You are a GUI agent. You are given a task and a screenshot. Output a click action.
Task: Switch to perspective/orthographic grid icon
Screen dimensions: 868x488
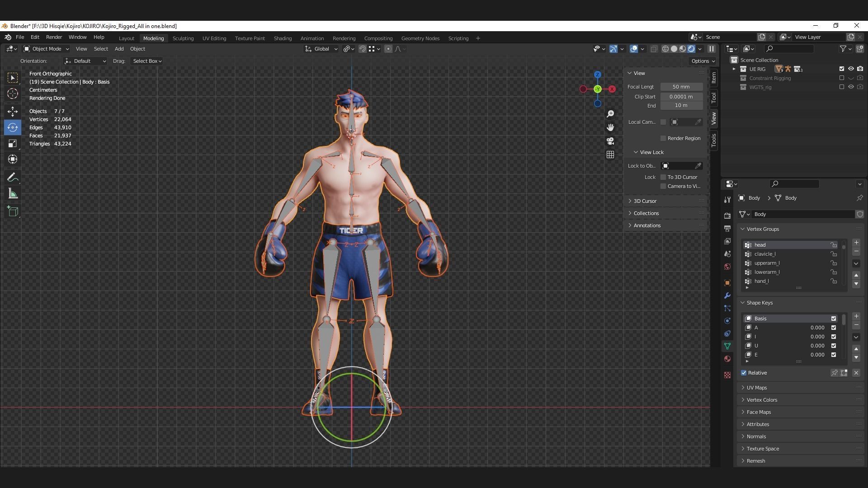click(610, 155)
